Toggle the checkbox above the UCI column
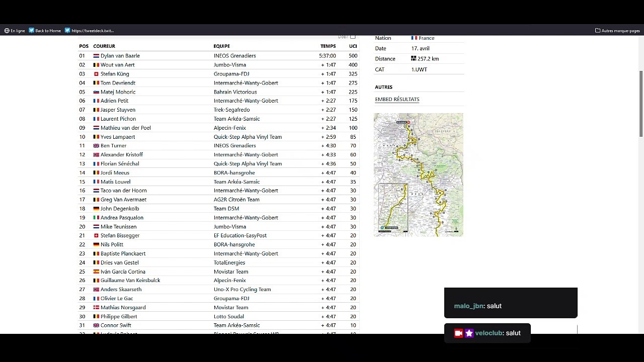Viewport: 644px width, 362px height. tap(353, 37)
